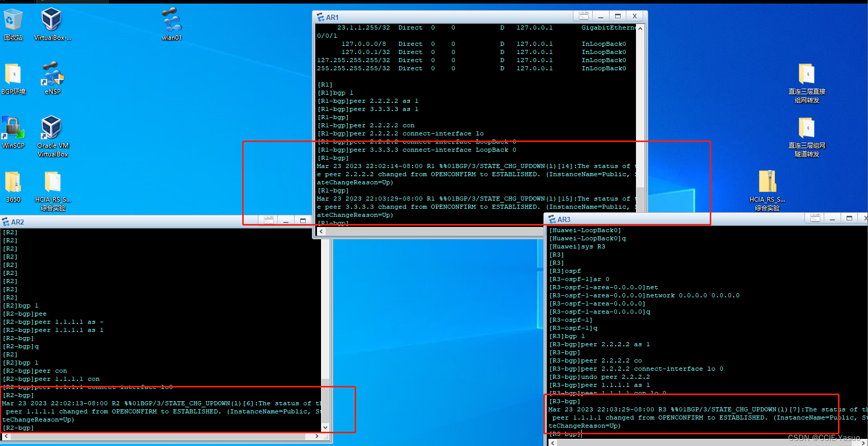Click AR2 log line dated 22:02:13

[x=161, y=403]
